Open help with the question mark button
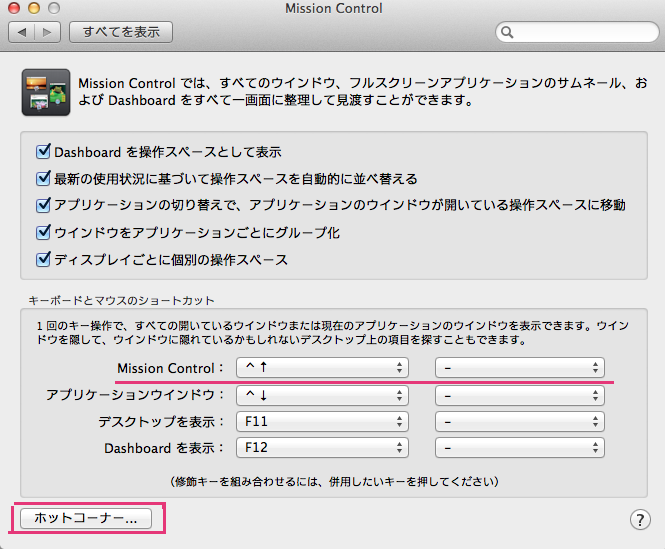The width and height of the screenshot is (665, 549). tap(640, 520)
